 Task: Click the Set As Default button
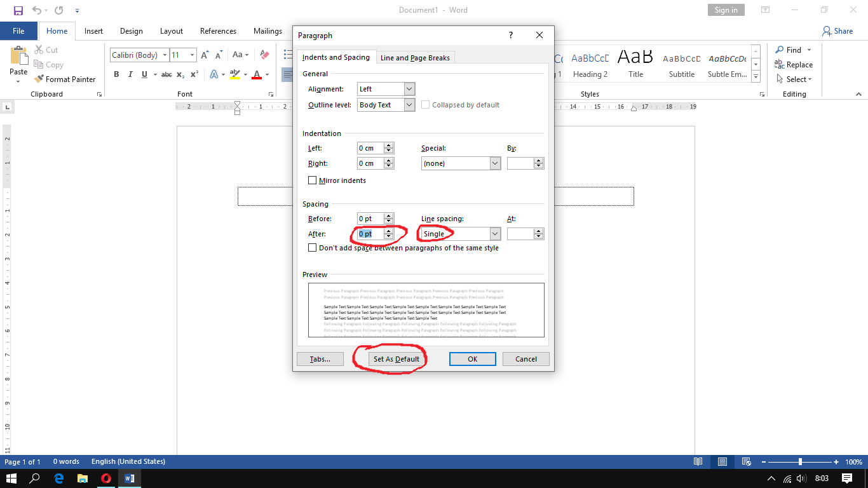pyautogui.click(x=397, y=359)
